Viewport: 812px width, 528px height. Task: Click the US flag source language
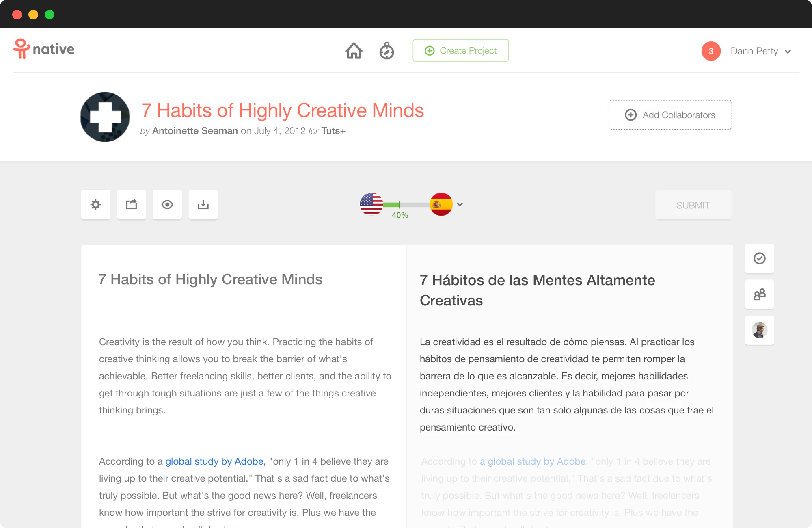point(371,204)
